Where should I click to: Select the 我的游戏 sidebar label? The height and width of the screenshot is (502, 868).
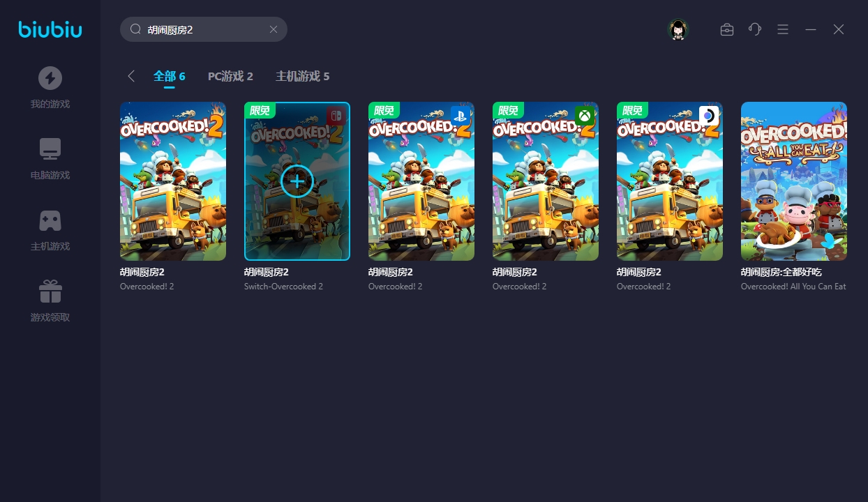[x=50, y=105]
